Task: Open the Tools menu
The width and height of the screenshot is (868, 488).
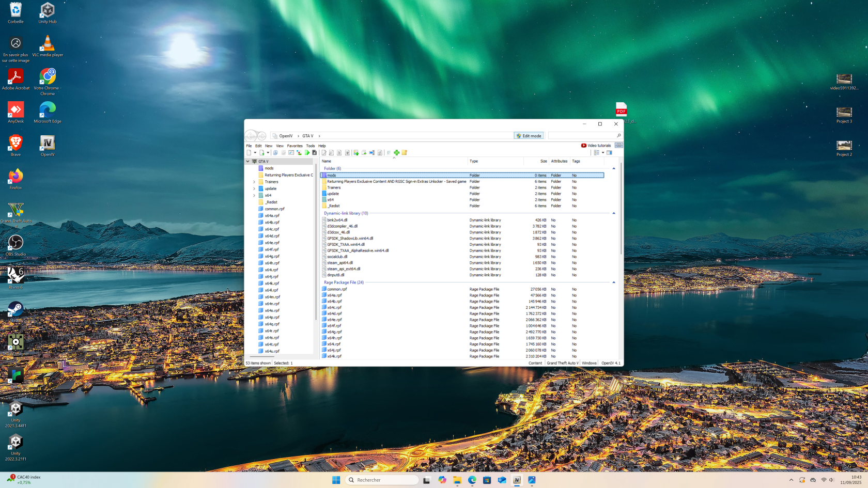Action: 310,146
